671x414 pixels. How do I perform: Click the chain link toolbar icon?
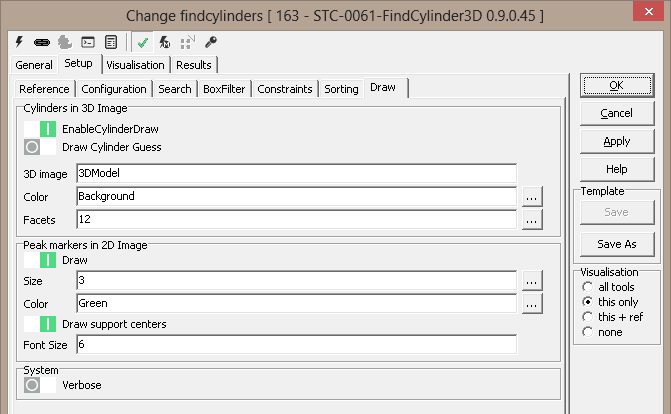tap(42, 42)
